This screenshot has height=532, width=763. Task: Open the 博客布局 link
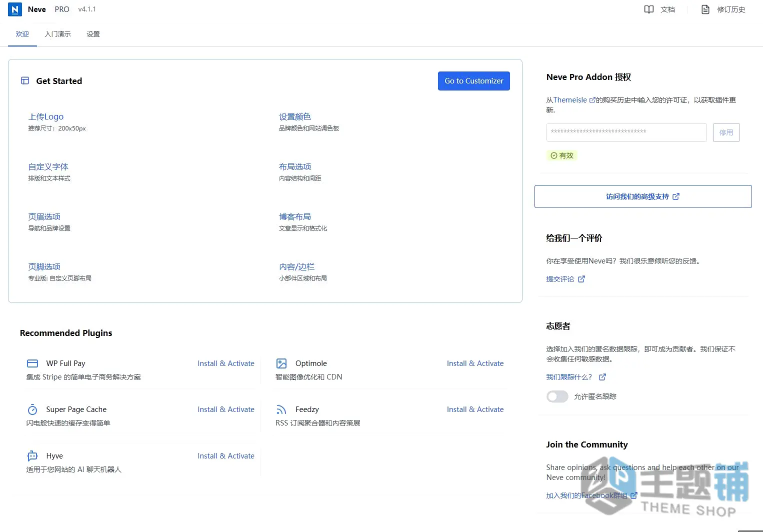pyautogui.click(x=295, y=216)
